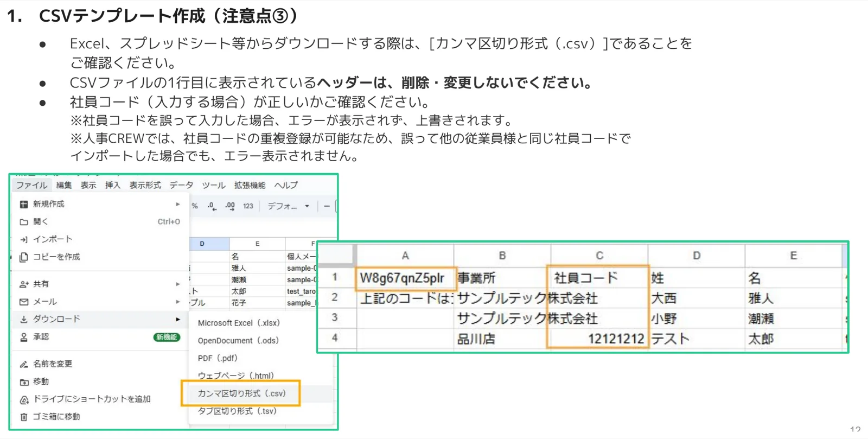This screenshot has height=439, width=868.
Task: Choose カンマ区切り形式 (.csv) download format
Action: click(x=241, y=393)
